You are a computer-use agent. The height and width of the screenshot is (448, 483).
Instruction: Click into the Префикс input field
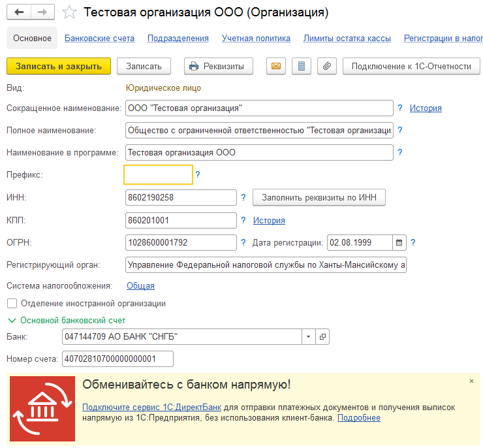pyautogui.click(x=158, y=175)
